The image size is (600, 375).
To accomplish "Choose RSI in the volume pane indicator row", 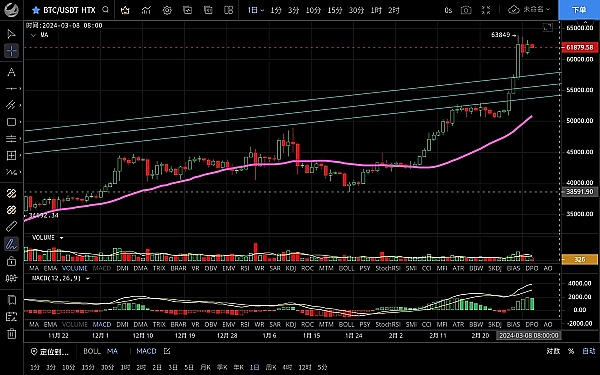I will 245,268.
